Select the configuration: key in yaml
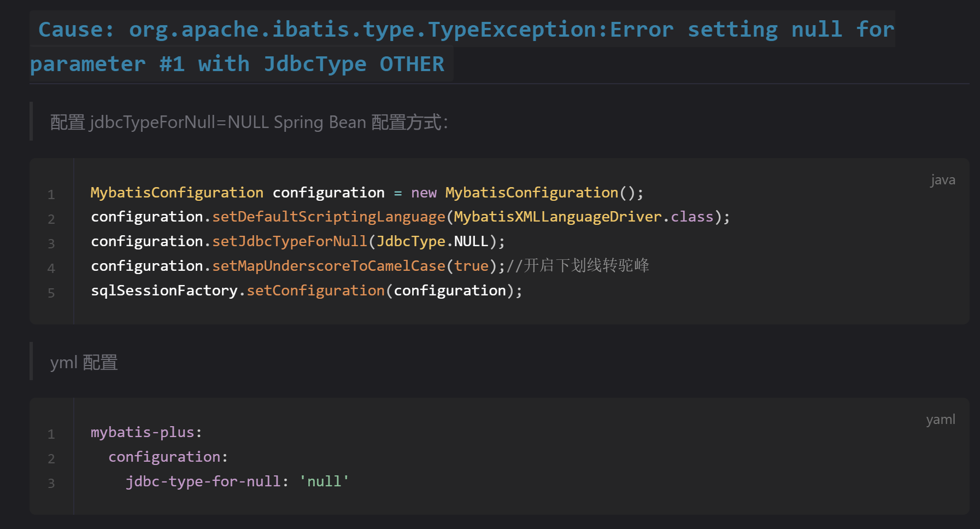This screenshot has height=529, width=980. (167, 456)
